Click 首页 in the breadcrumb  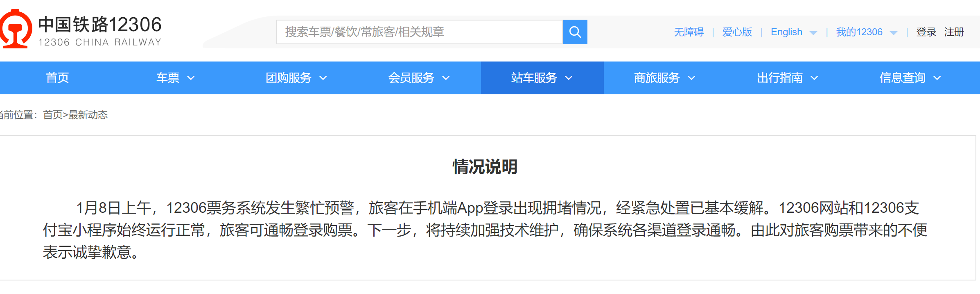tap(53, 115)
